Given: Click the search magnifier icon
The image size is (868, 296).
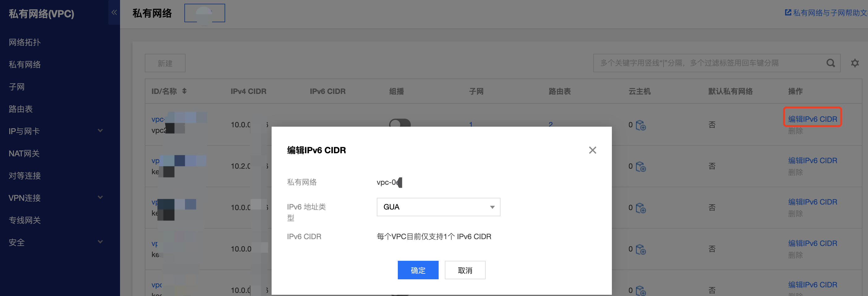Looking at the screenshot, I should coord(831,63).
